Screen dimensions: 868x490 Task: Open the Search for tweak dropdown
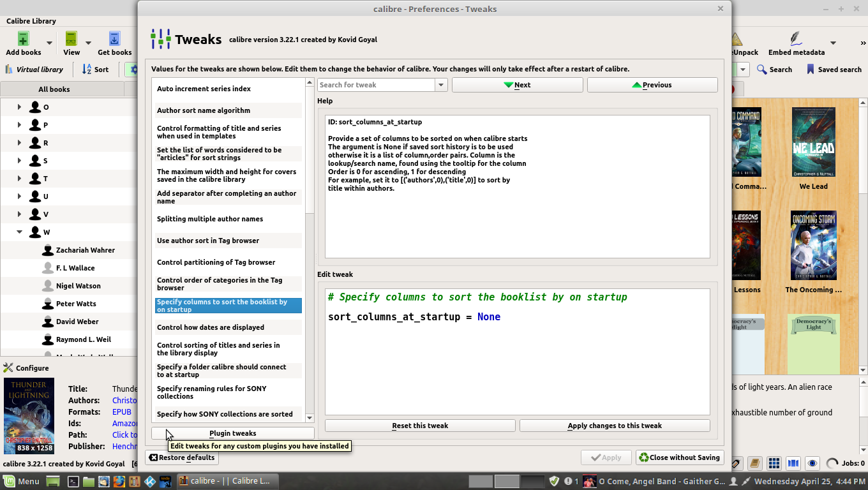pyautogui.click(x=440, y=85)
